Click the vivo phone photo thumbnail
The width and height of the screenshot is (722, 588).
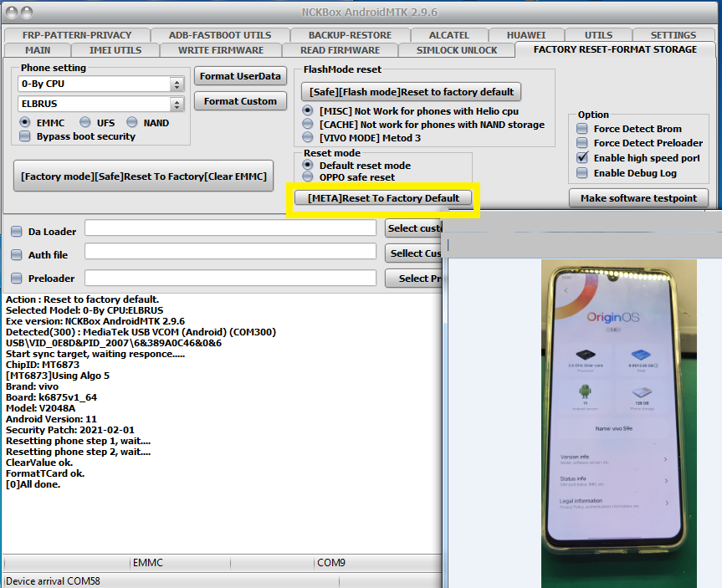(619, 423)
